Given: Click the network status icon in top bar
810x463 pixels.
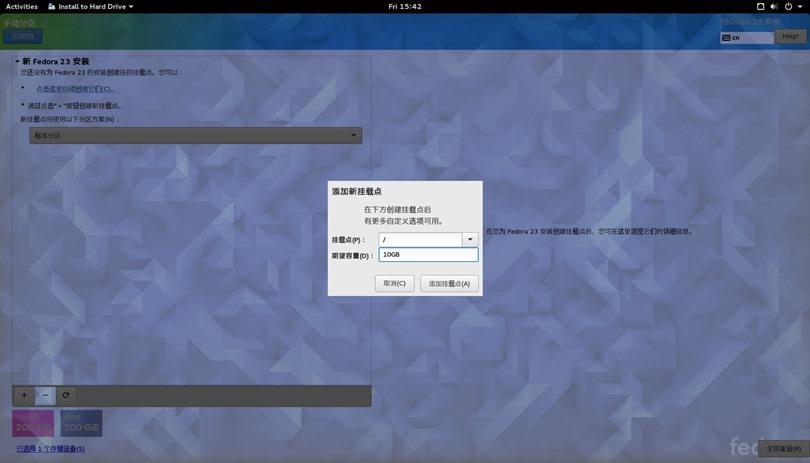Looking at the screenshot, I should click(760, 6).
